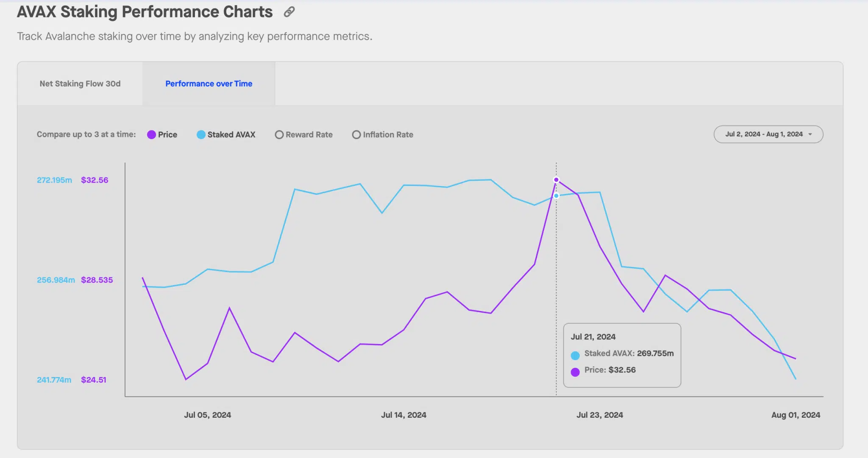Click the Jul 05, 2024 x-axis label
The image size is (868, 458).
point(207,415)
